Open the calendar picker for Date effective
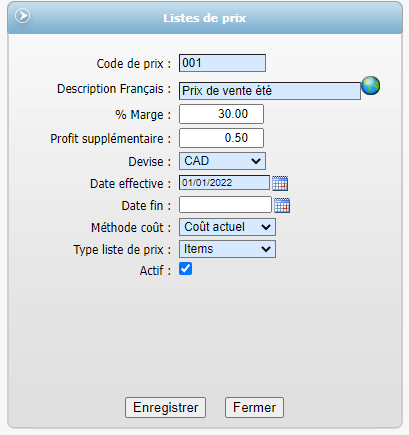Screen dimensions: 409x435 pyautogui.click(x=280, y=183)
